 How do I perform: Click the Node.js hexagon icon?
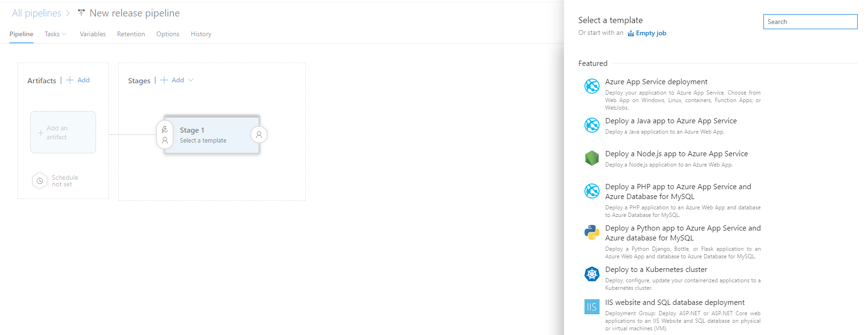(592, 158)
